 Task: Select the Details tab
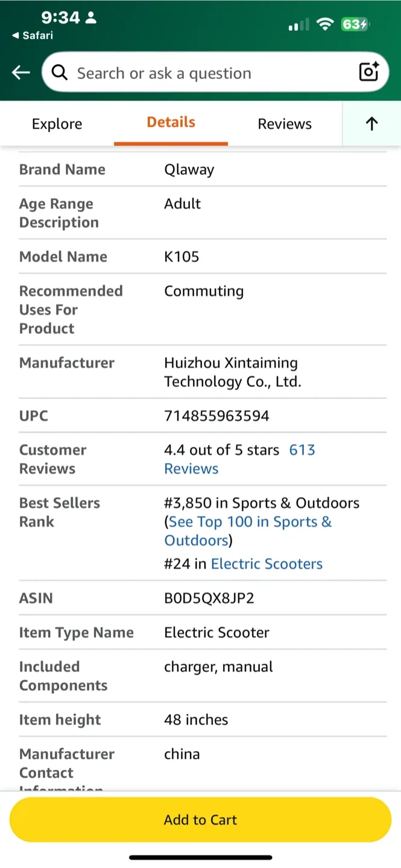[171, 122]
